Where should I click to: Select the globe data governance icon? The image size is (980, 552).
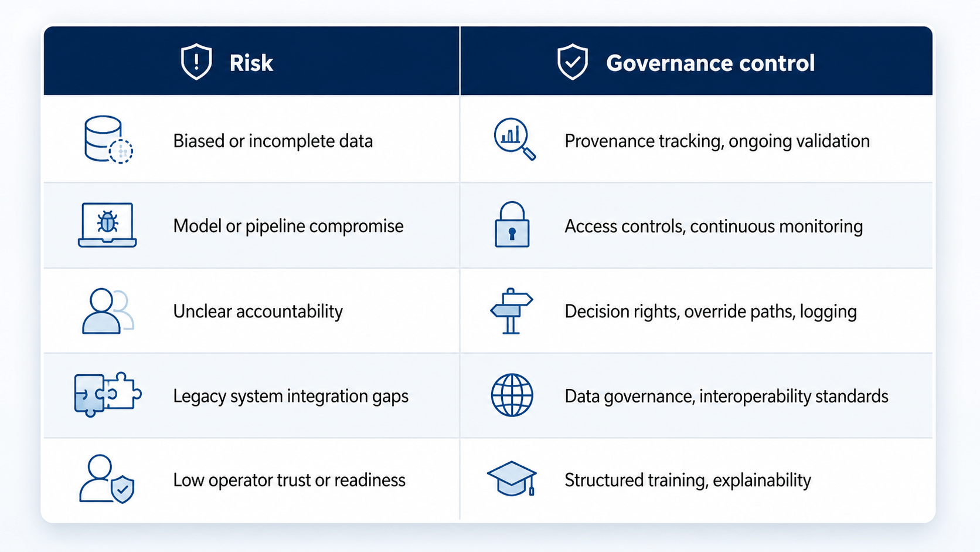[512, 395]
